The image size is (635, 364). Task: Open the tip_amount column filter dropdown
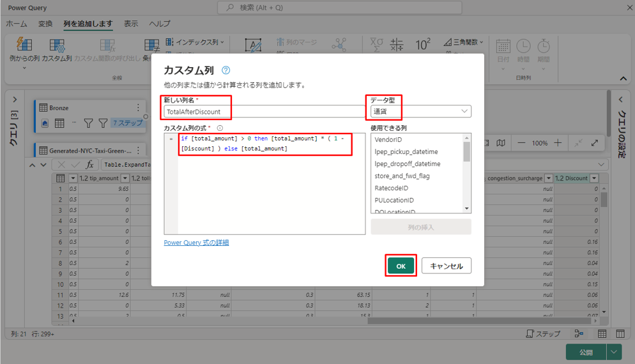coord(125,178)
